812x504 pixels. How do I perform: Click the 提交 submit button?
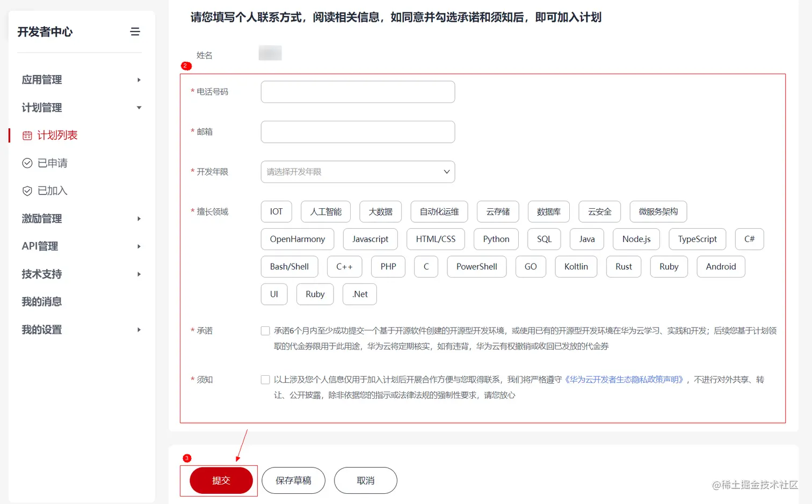coord(221,480)
